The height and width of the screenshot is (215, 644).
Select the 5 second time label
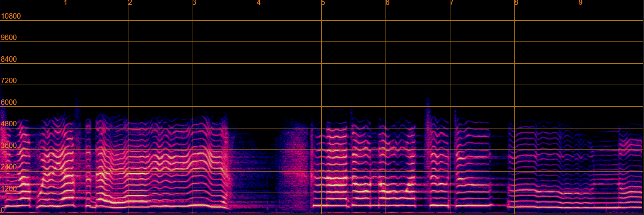click(323, 3)
